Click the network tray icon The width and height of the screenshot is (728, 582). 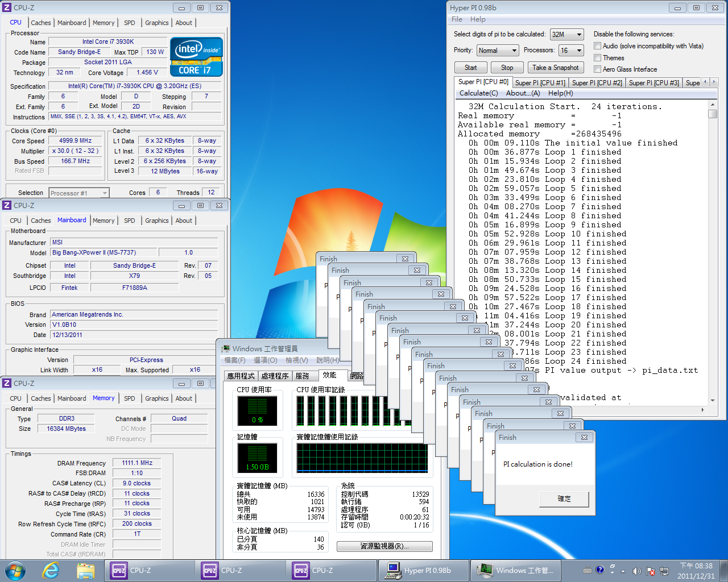pyautogui.click(x=664, y=571)
